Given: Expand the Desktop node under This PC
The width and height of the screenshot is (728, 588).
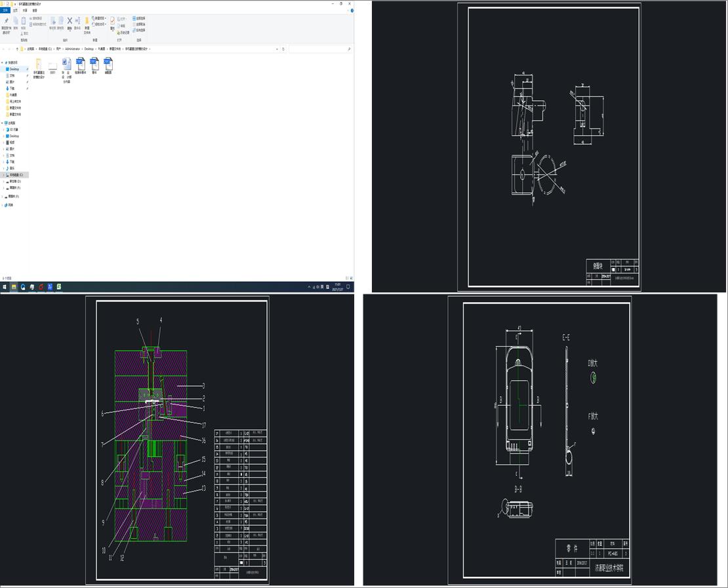Looking at the screenshot, I should point(3,136).
